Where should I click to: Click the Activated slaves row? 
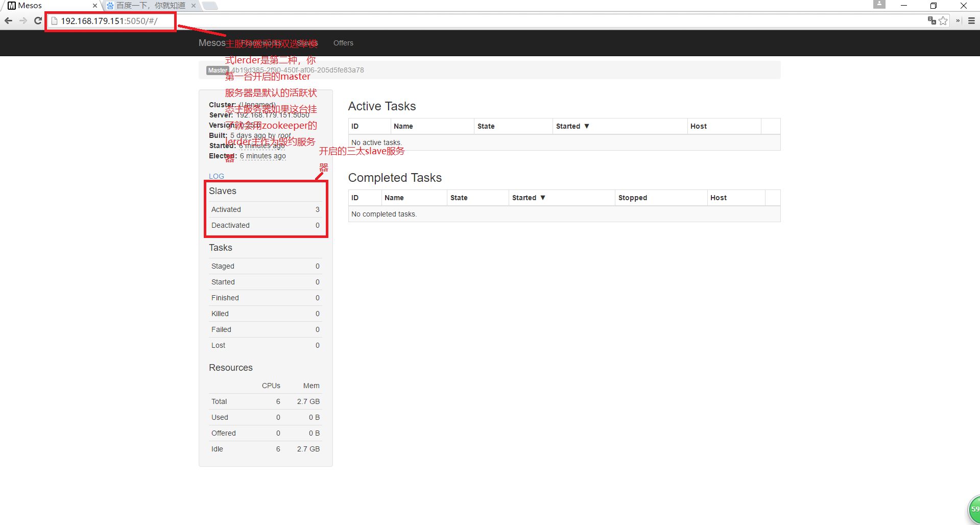click(x=266, y=209)
